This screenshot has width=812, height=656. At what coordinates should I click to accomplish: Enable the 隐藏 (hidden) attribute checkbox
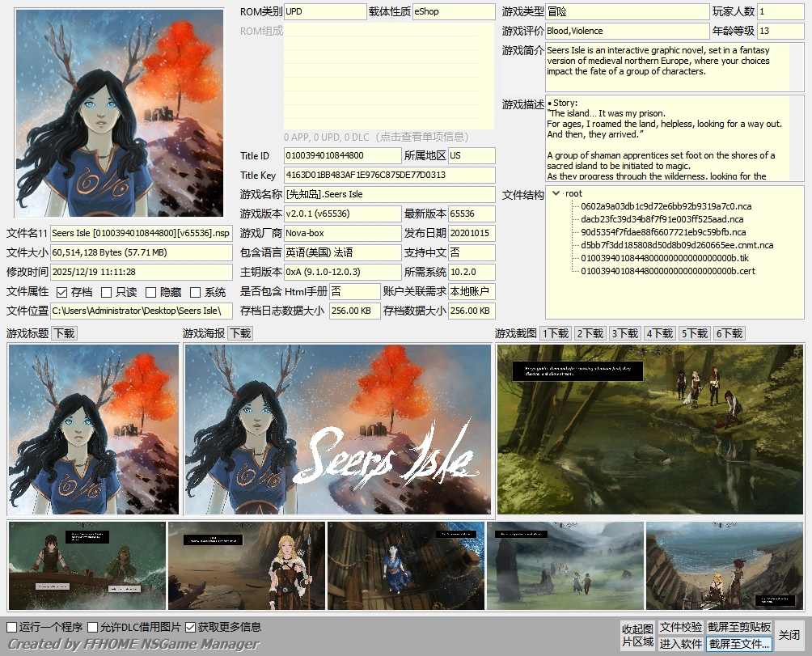(x=150, y=292)
